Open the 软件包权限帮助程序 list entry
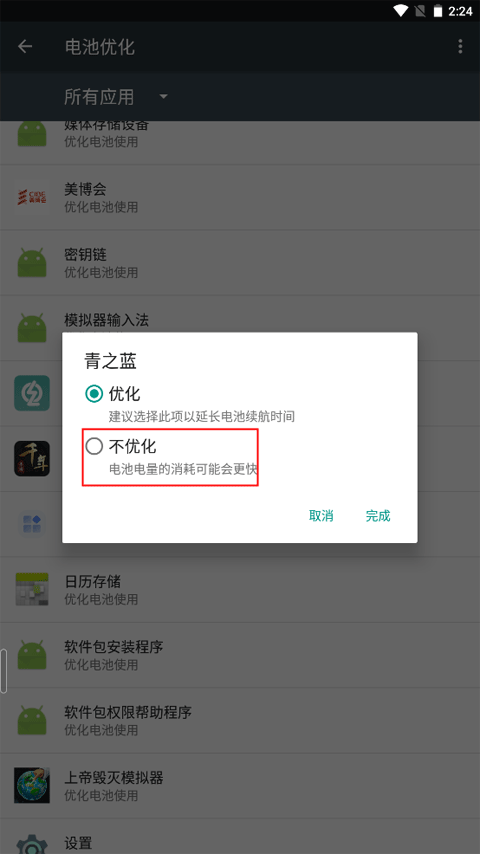 (x=240, y=721)
